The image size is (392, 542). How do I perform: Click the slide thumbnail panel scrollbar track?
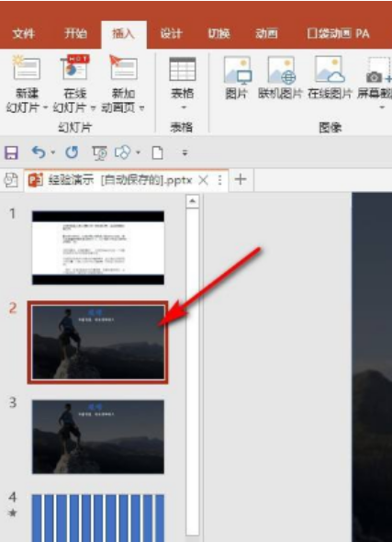[193, 371]
